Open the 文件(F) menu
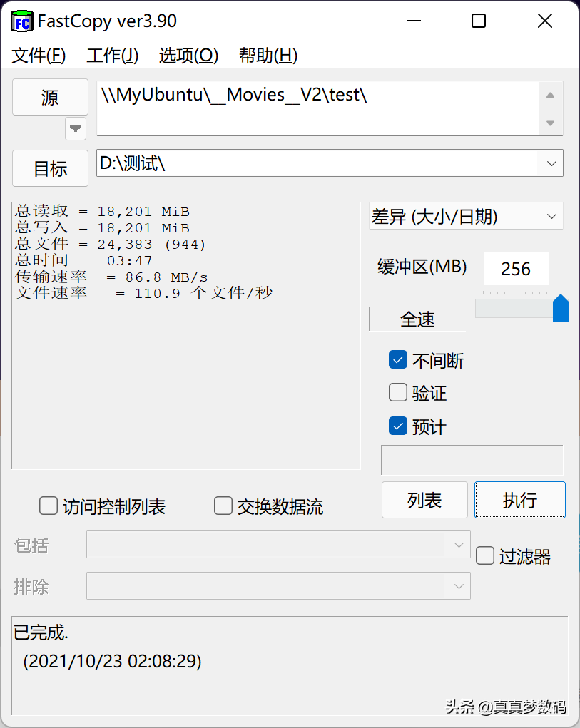 (39, 56)
